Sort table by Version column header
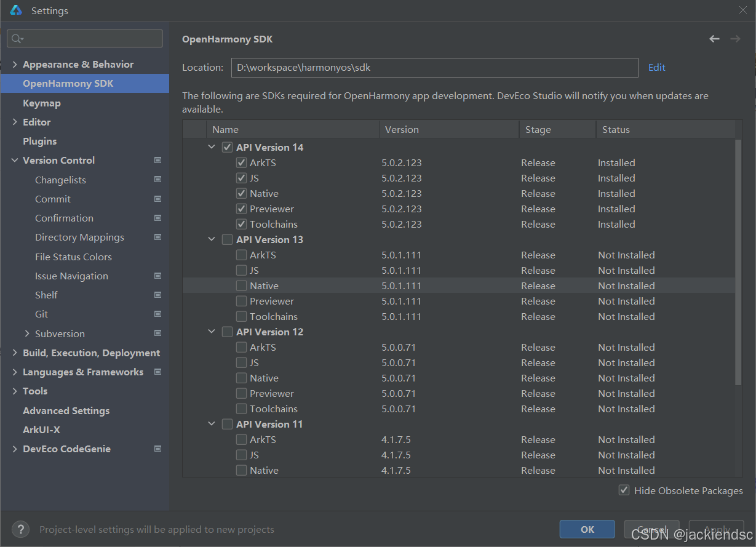Screen dimensions: 756x547 (x=449, y=129)
